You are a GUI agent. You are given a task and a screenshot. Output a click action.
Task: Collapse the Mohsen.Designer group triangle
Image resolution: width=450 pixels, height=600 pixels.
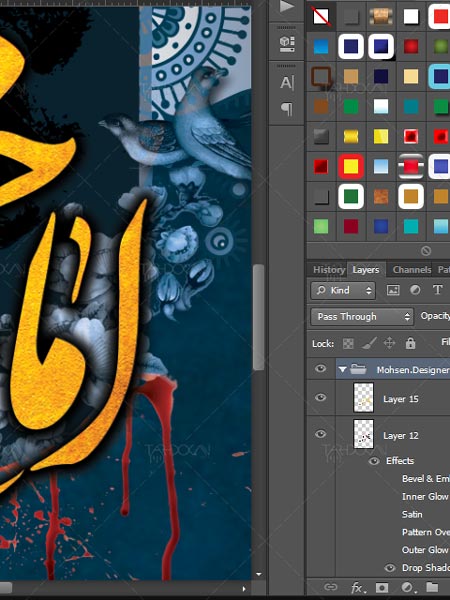(x=342, y=370)
